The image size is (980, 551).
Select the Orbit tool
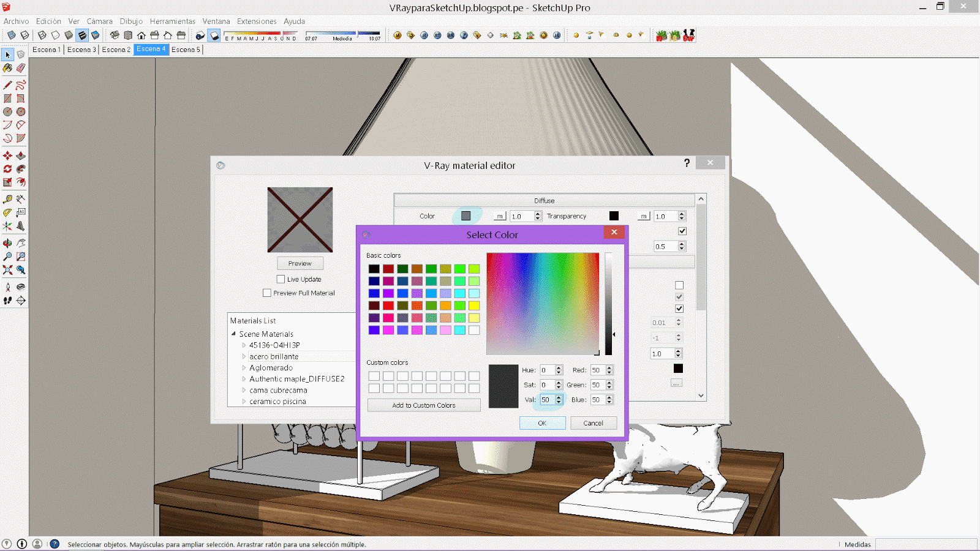coord(7,244)
